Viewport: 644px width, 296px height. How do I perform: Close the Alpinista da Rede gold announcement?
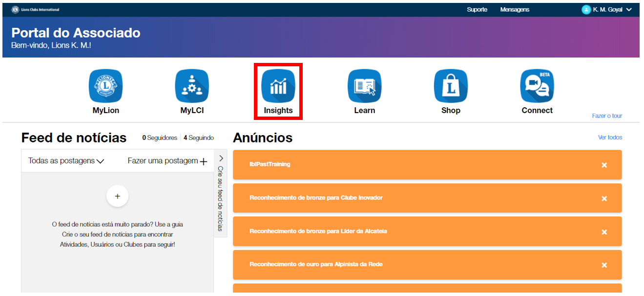pos(604,265)
